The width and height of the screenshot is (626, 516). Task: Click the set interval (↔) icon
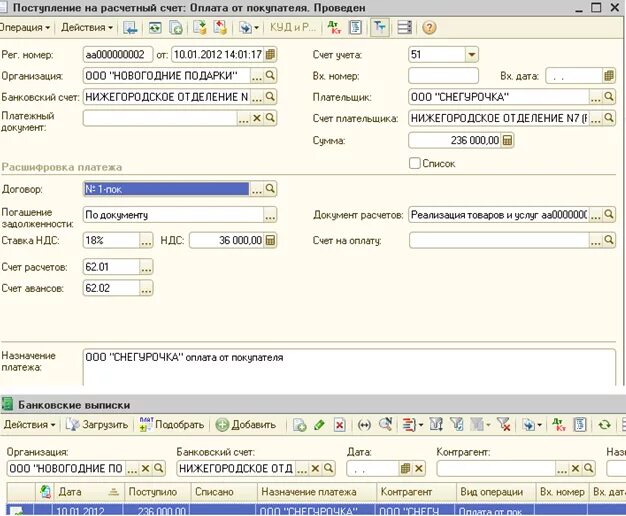click(x=364, y=425)
